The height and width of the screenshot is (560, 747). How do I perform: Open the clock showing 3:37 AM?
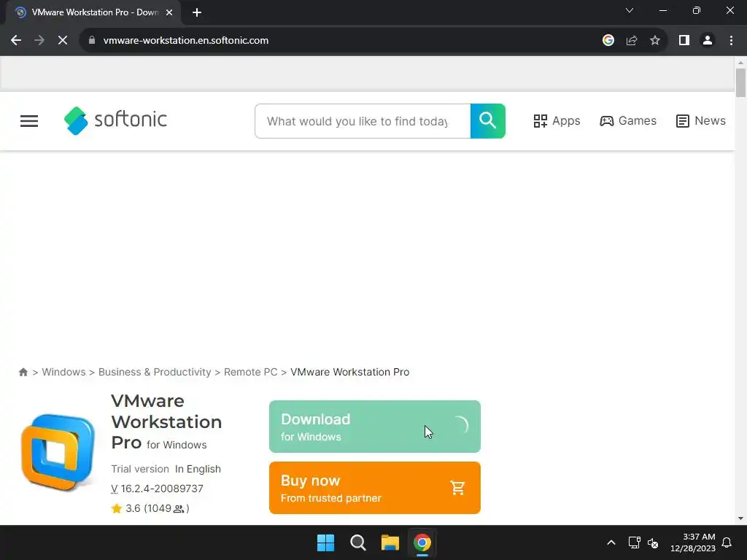click(x=693, y=542)
